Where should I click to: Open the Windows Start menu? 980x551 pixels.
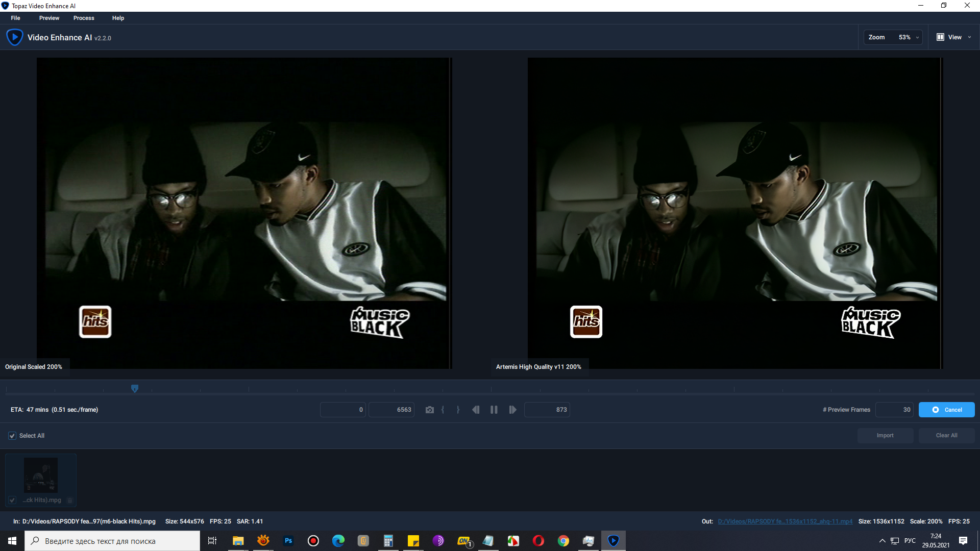point(12,541)
